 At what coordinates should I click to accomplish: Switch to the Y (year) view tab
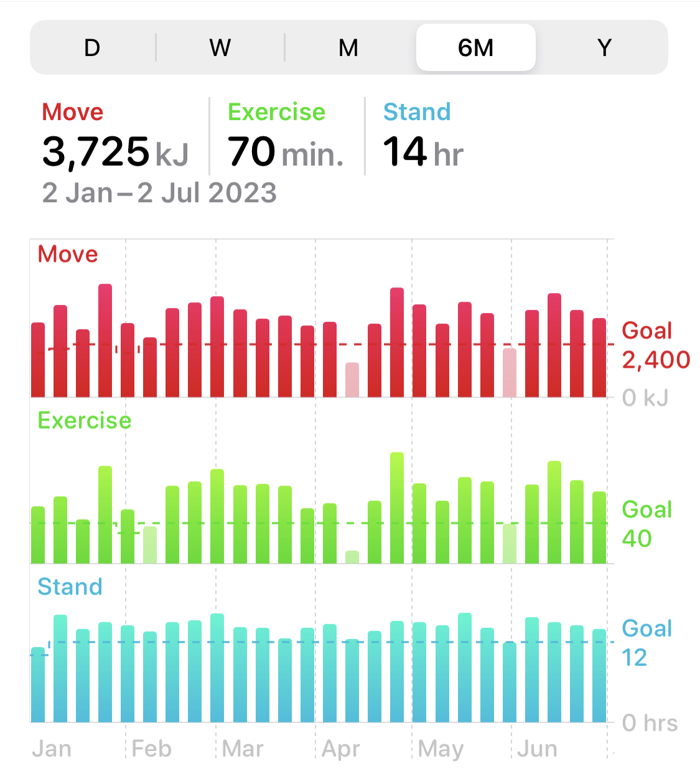[x=604, y=48]
